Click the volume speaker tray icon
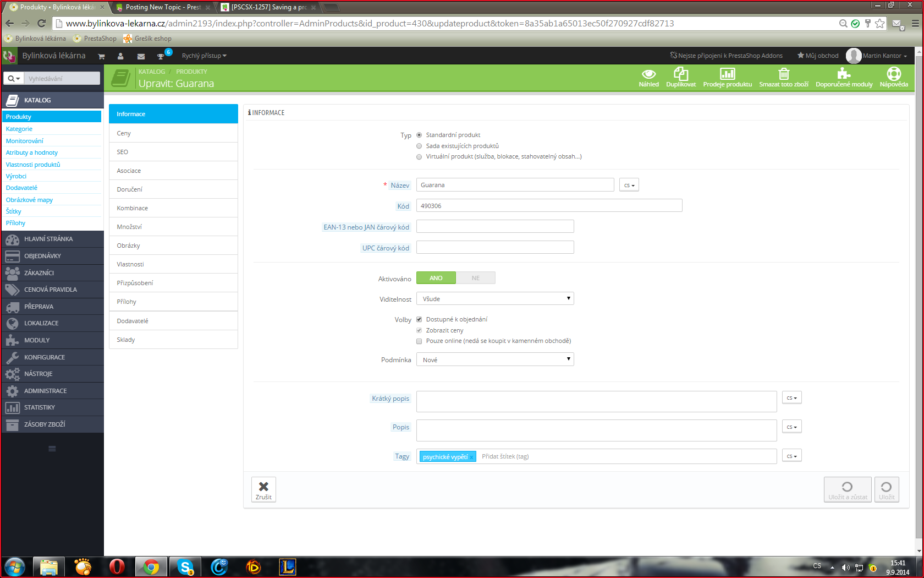 tap(845, 568)
